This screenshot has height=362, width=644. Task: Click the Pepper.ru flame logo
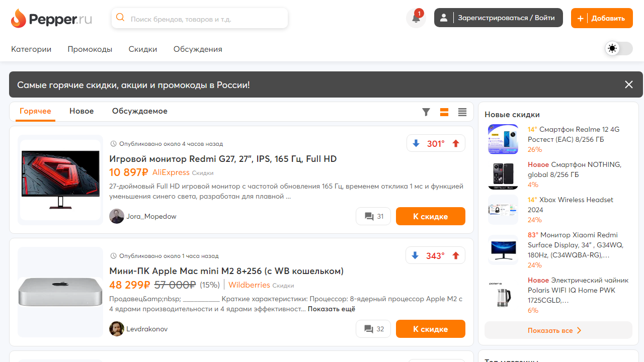(x=19, y=19)
